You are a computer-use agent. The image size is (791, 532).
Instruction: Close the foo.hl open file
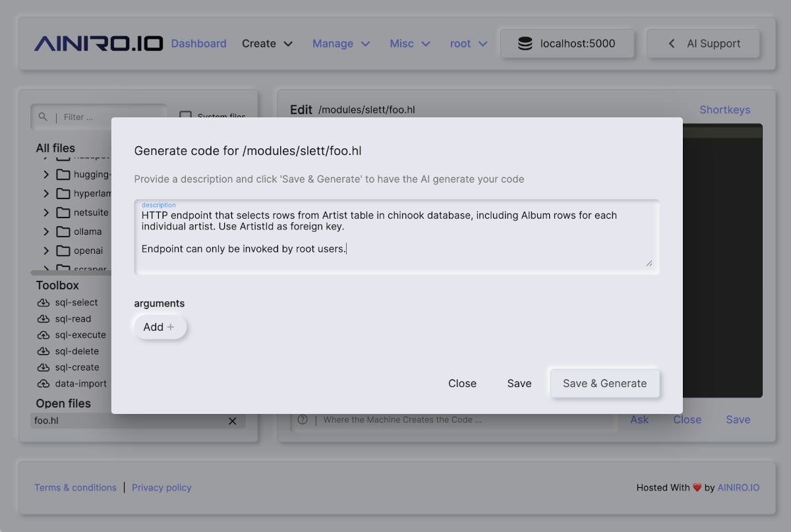point(232,421)
